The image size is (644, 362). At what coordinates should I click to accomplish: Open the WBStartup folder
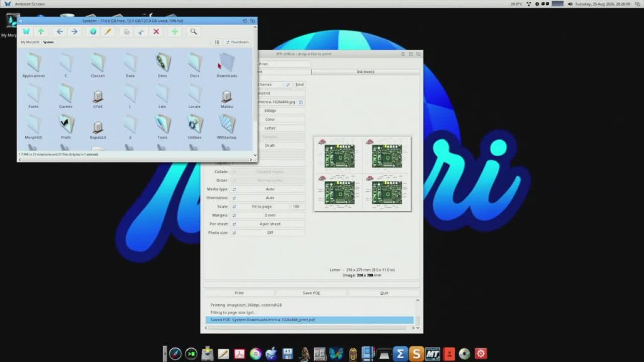click(x=226, y=127)
